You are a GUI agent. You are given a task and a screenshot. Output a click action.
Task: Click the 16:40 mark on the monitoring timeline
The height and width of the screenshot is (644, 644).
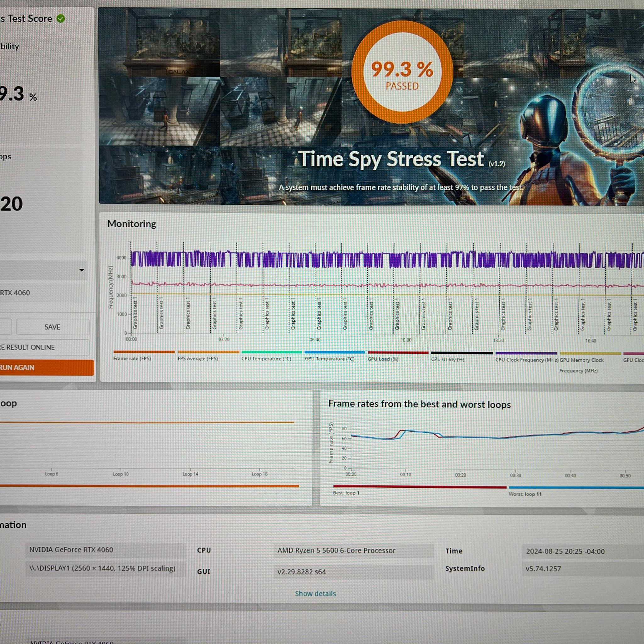click(x=591, y=341)
